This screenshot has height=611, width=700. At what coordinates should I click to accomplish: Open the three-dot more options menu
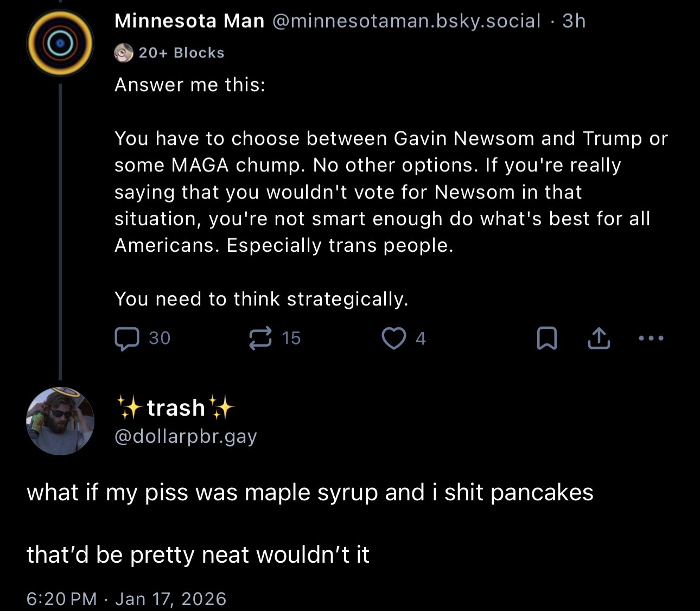[651, 338]
